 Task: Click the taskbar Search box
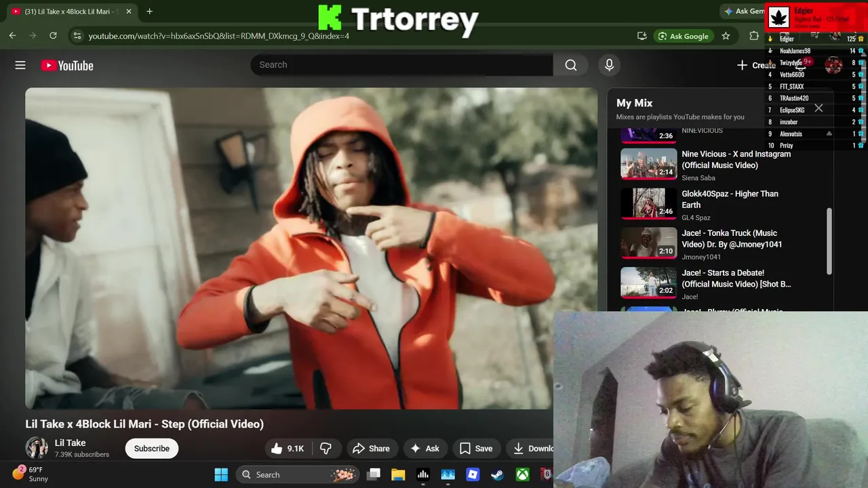tap(297, 474)
